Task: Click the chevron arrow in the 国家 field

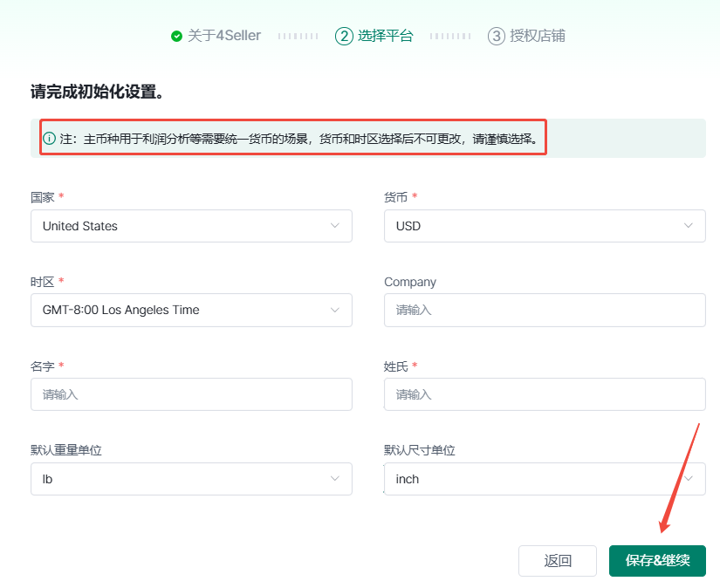Action: pyautogui.click(x=335, y=226)
